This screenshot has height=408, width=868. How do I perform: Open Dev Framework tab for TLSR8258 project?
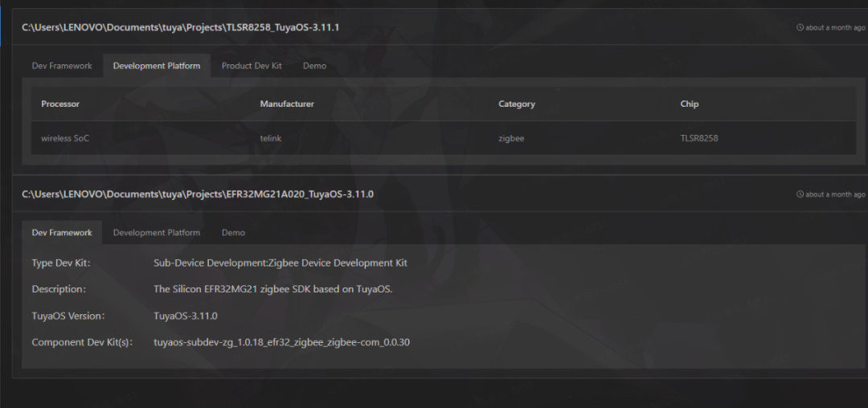click(x=62, y=66)
